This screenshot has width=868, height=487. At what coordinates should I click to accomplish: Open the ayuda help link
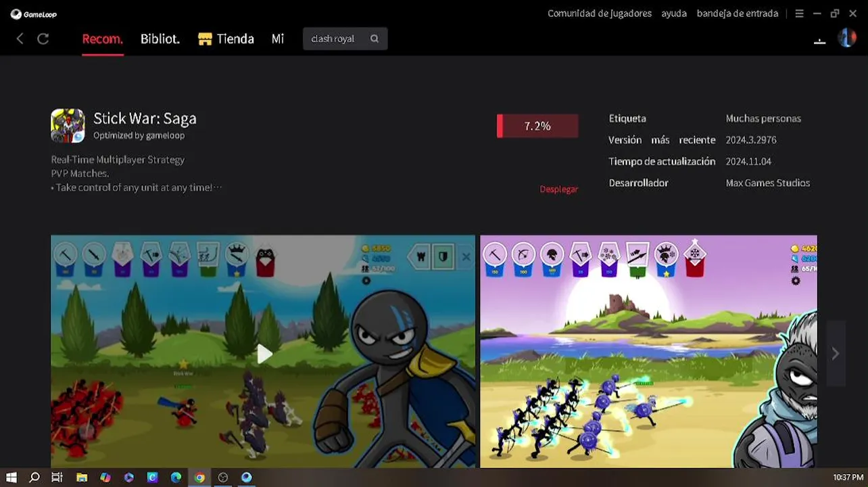click(x=674, y=14)
